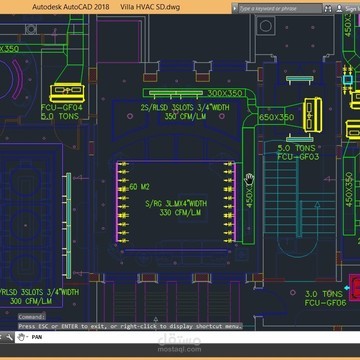Click the '5.0 TONS' text below FCU-GF04
This screenshot has width=360, height=360.
(x=60, y=116)
